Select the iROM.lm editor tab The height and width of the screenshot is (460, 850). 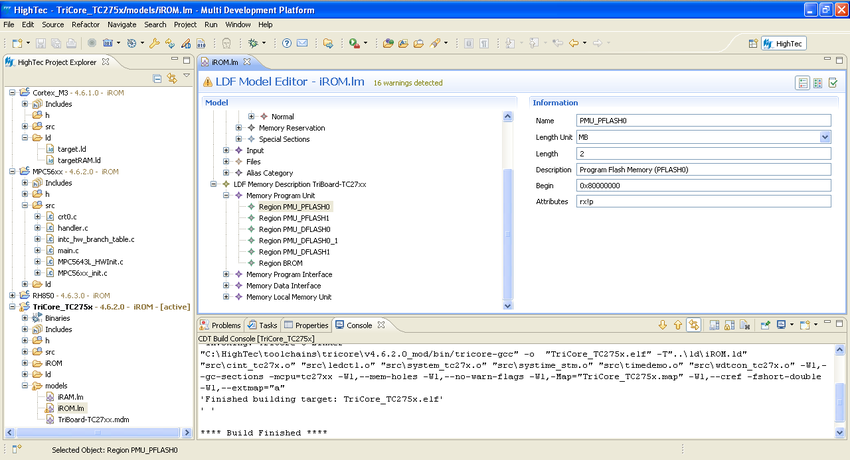[x=224, y=62]
